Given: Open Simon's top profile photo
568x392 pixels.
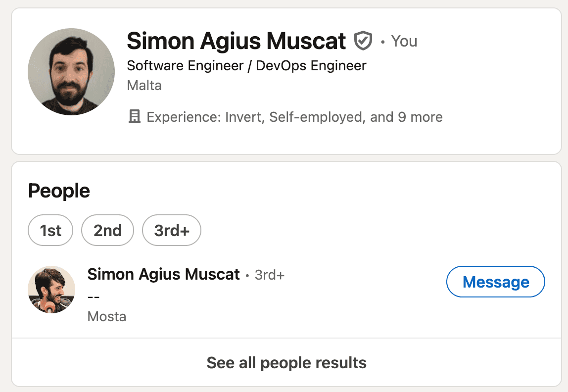Looking at the screenshot, I should (71, 72).
